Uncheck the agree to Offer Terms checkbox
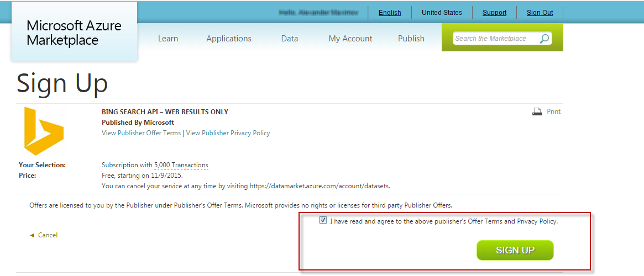644x276 pixels. [x=323, y=220]
